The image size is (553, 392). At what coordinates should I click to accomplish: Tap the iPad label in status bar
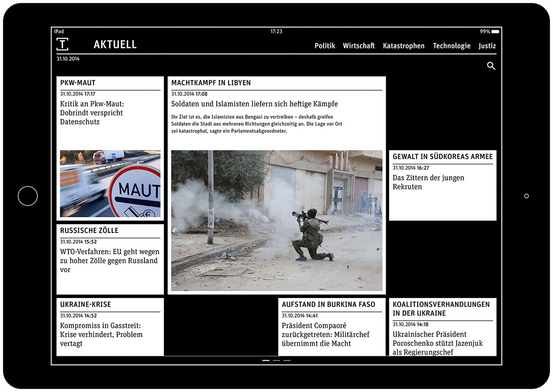click(x=59, y=32)
